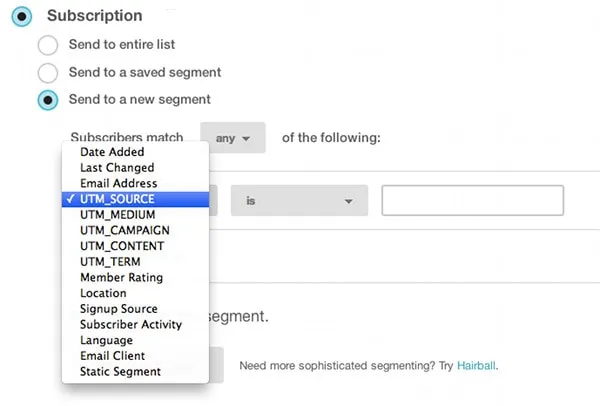Image resolution: width=600 pixels, height=406 pixels.
Task: Select UTM_CONTENT in the list
Action: (x=122, y=246)
